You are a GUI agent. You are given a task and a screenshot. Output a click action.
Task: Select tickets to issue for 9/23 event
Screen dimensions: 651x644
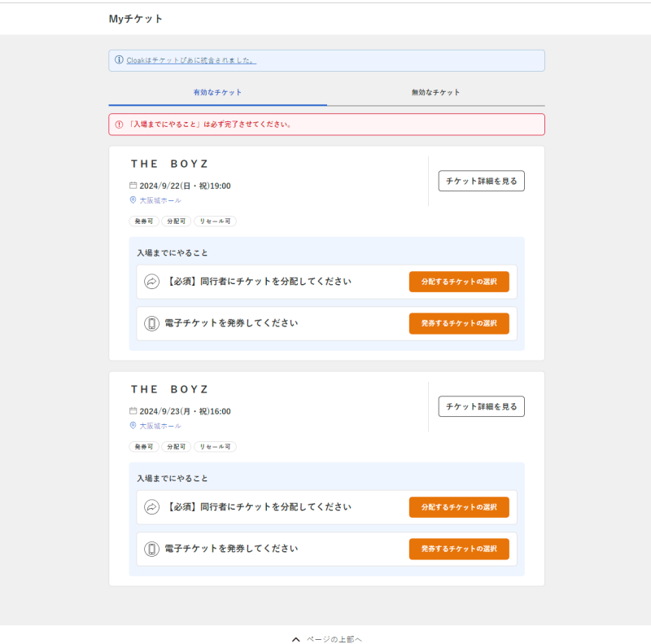click(x=459, y=549)
